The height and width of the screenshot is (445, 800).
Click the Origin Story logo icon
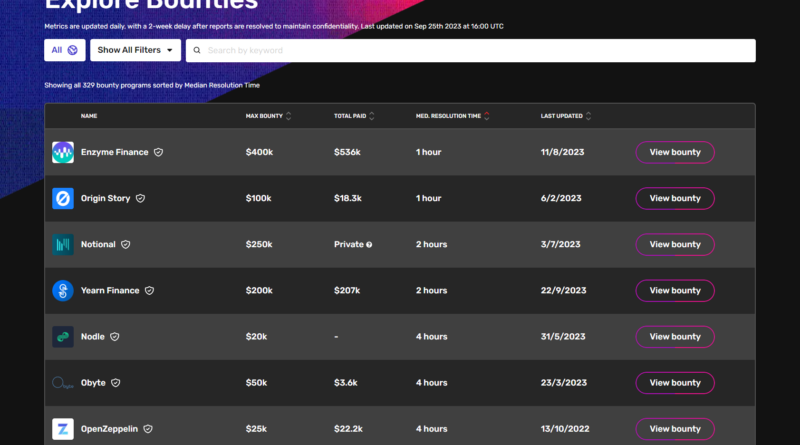coord(63,198)
